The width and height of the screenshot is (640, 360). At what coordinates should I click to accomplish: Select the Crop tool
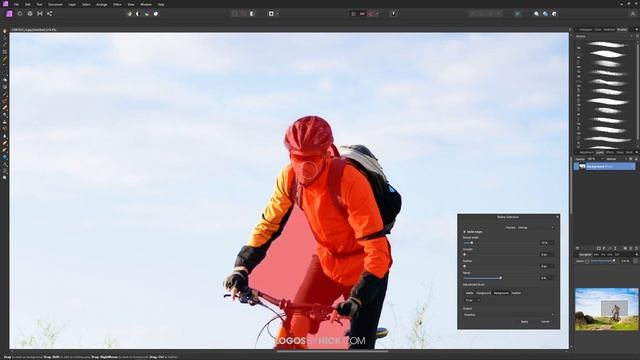point(5,52)
